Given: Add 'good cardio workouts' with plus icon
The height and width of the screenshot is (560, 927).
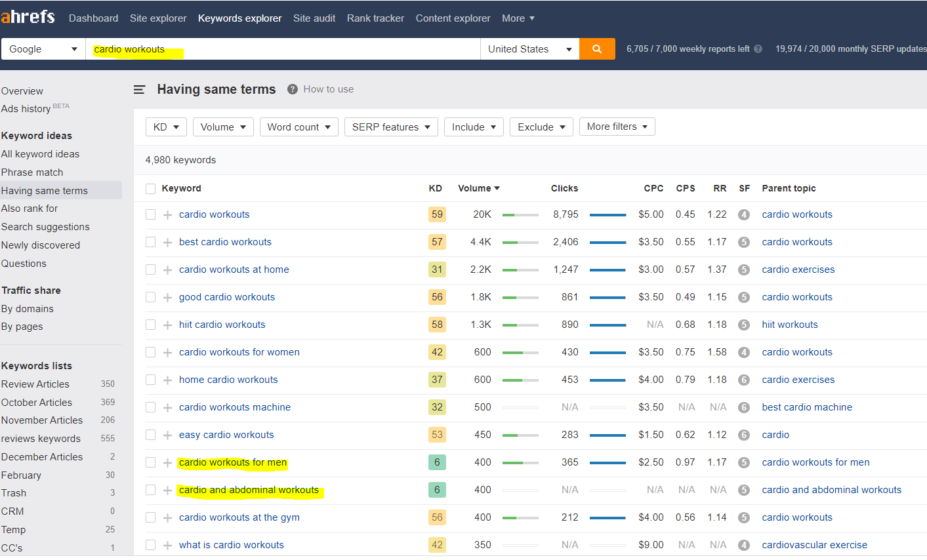Looking at the screenshot, I should (168, 297).
